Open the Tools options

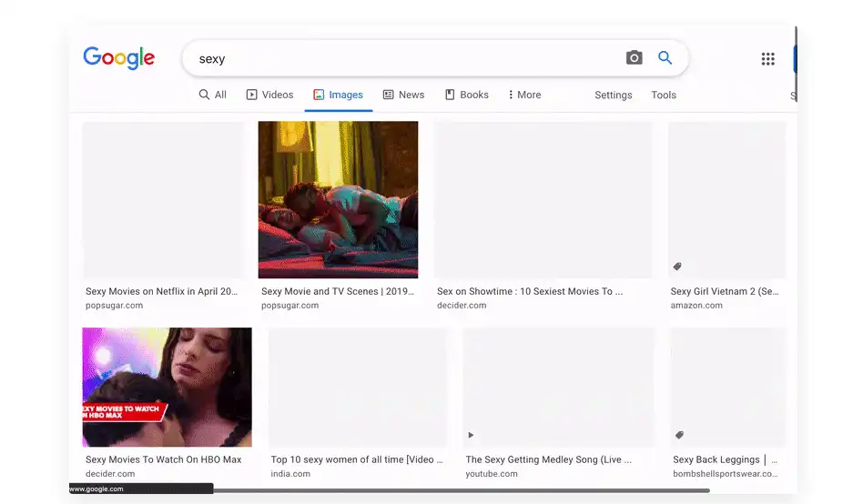pyautogui.click(x=664, y=95)
